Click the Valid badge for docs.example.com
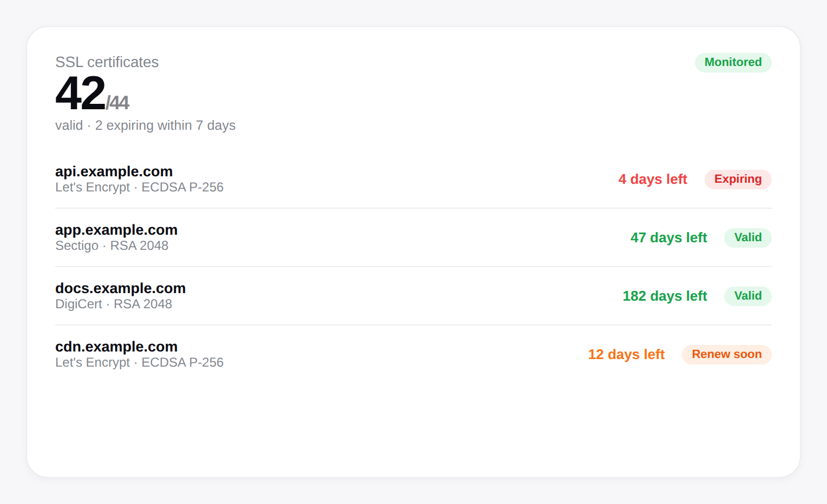Viewport: 827px width, 504px height. click(x=747, y=296)
